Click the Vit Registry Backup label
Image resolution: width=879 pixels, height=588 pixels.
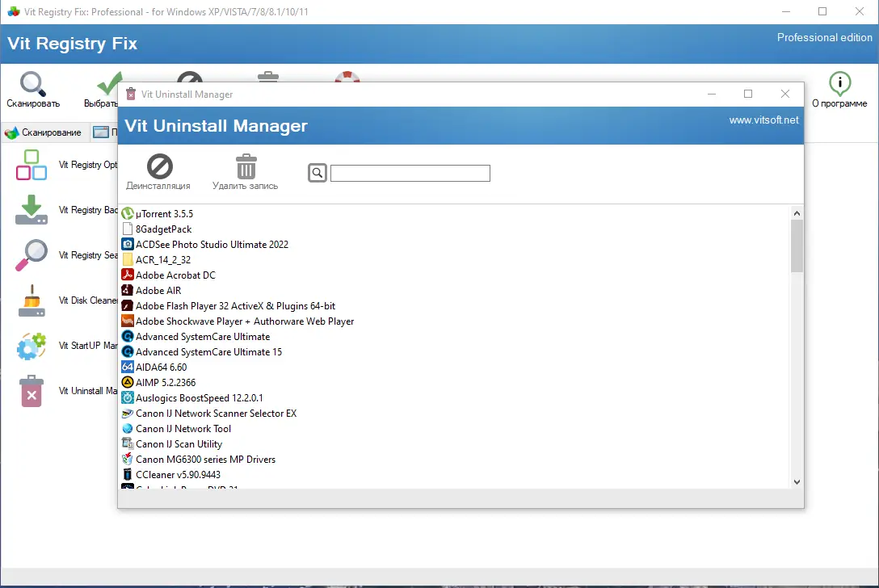(x=88, y=210)
